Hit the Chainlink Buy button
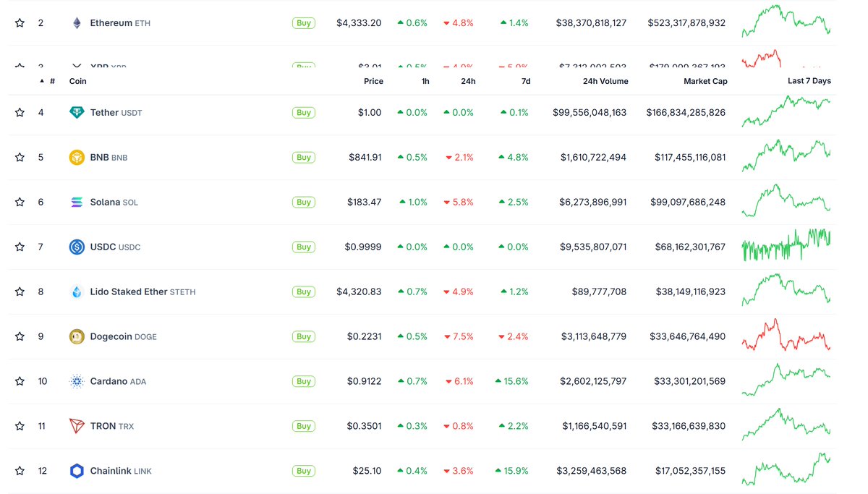This screenshot has height=494, width=868. tap(304, 471)
